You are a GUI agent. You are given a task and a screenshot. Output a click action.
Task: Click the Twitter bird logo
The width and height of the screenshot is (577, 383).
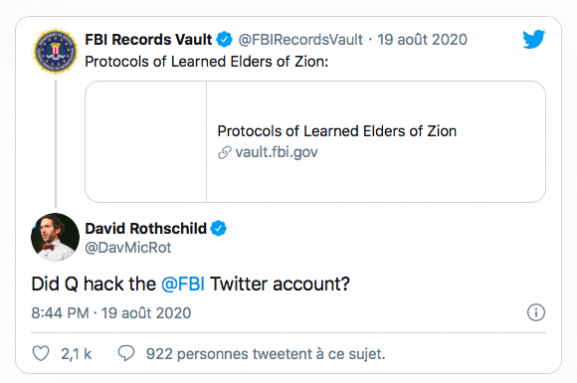pyautogui.click(x=534, y=39)
